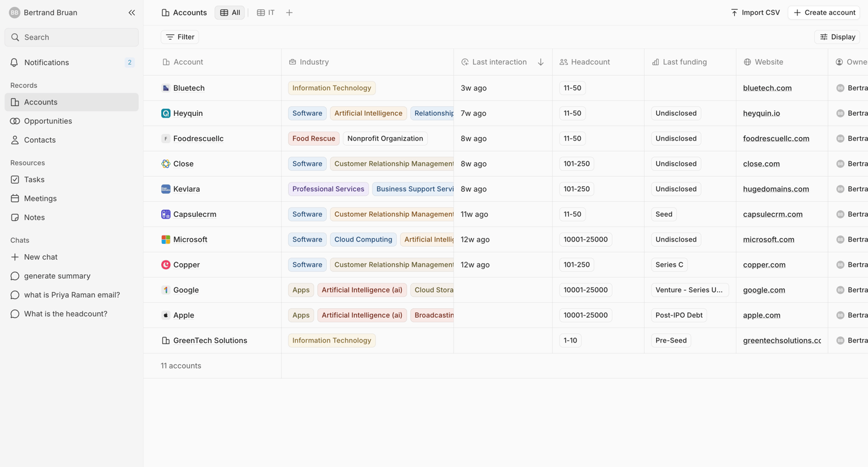The image size is (868, 467).
Task: Open Tasks in the sidebar
Action: pos(72,180)
